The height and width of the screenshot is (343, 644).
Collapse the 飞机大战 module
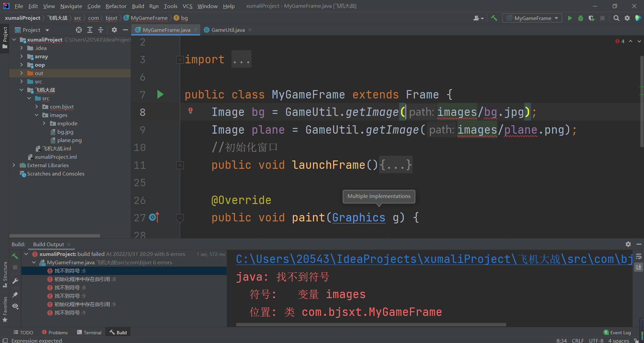pos(21,90)
